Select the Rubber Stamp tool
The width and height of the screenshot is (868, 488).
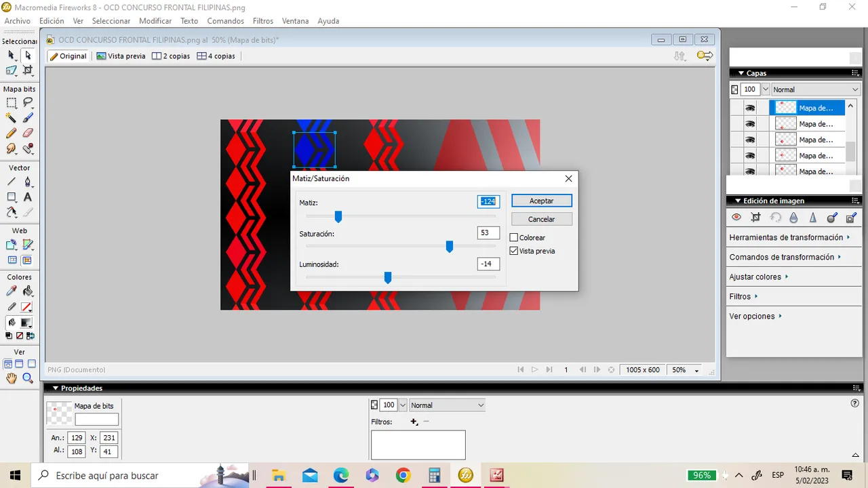click(28, 148)
